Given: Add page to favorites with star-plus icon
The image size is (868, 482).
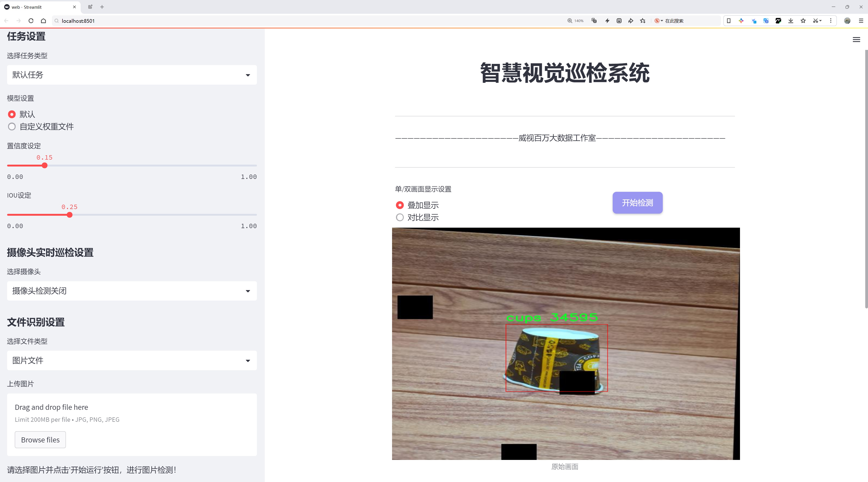Looking at the screenshot, I should (x=643, y=21).
